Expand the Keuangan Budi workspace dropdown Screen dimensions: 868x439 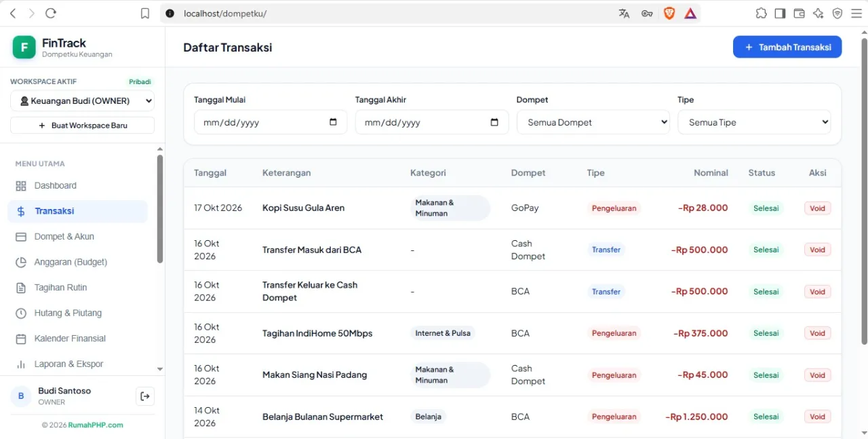point(82,101)
